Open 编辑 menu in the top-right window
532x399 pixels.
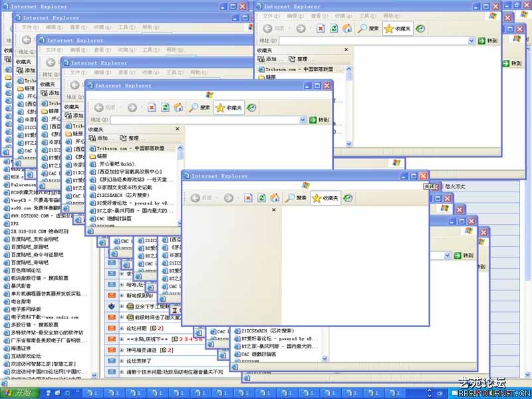point(295,16)
